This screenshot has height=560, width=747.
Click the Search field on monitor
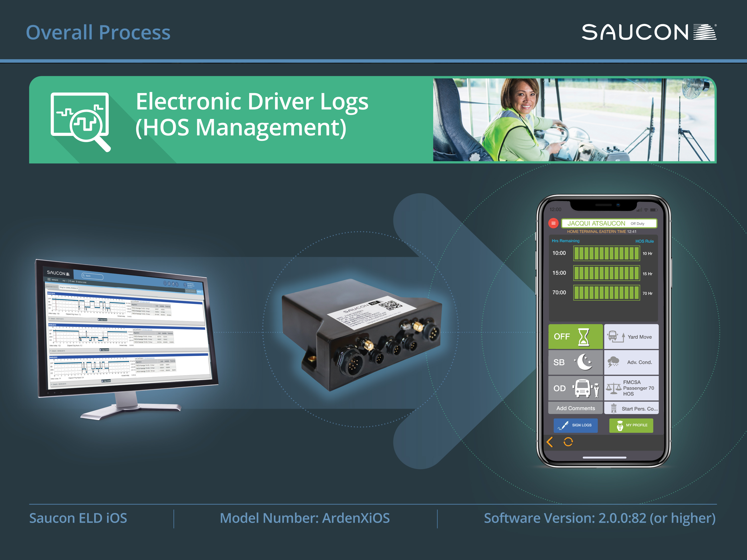pos(93,277)
